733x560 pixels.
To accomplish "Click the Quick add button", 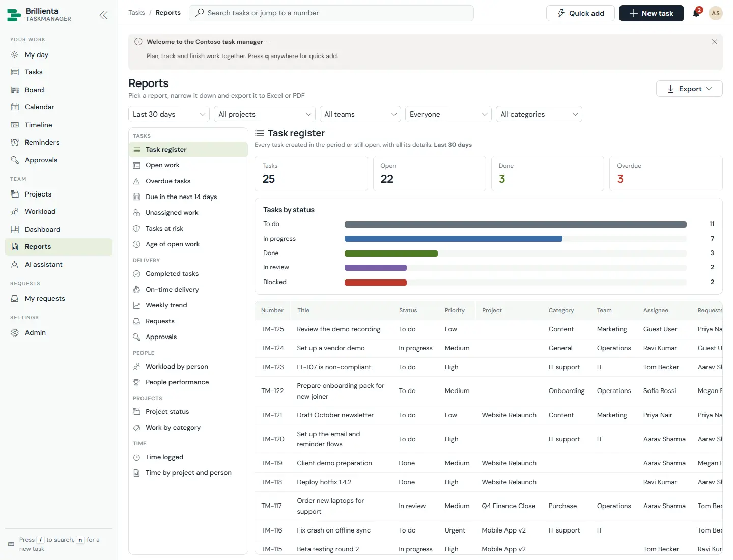I will pos(580,13).
